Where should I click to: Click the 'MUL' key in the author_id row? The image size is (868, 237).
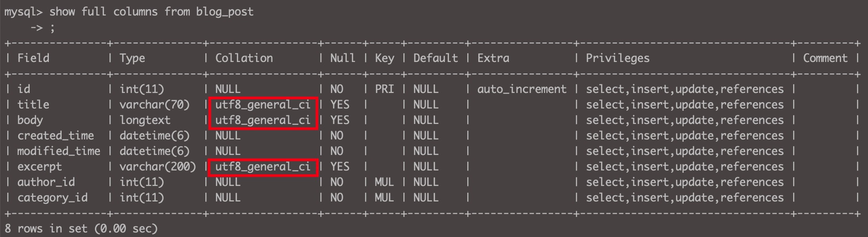click(384, 182)
